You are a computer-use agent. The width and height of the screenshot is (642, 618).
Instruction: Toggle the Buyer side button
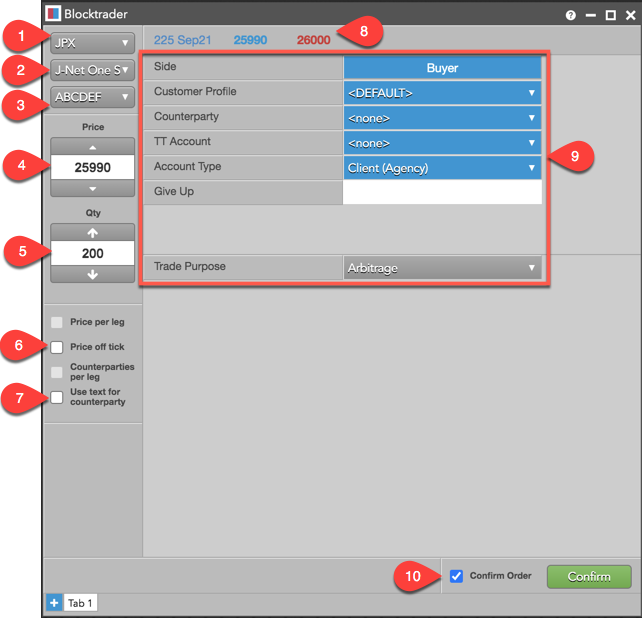coord(442,69)
